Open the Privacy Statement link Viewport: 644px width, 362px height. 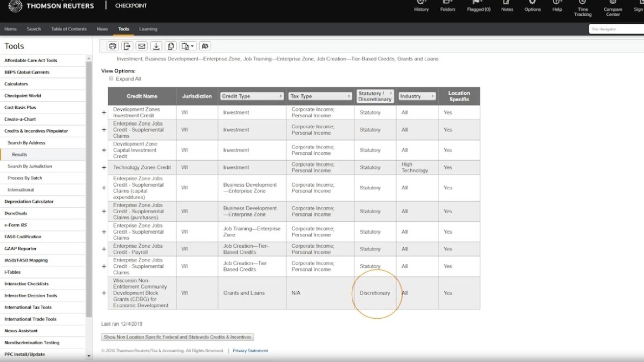click(x=250, y=351)
